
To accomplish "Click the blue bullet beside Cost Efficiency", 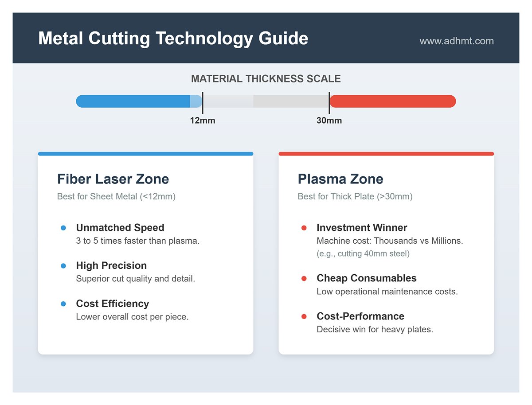I will [63, 304].
